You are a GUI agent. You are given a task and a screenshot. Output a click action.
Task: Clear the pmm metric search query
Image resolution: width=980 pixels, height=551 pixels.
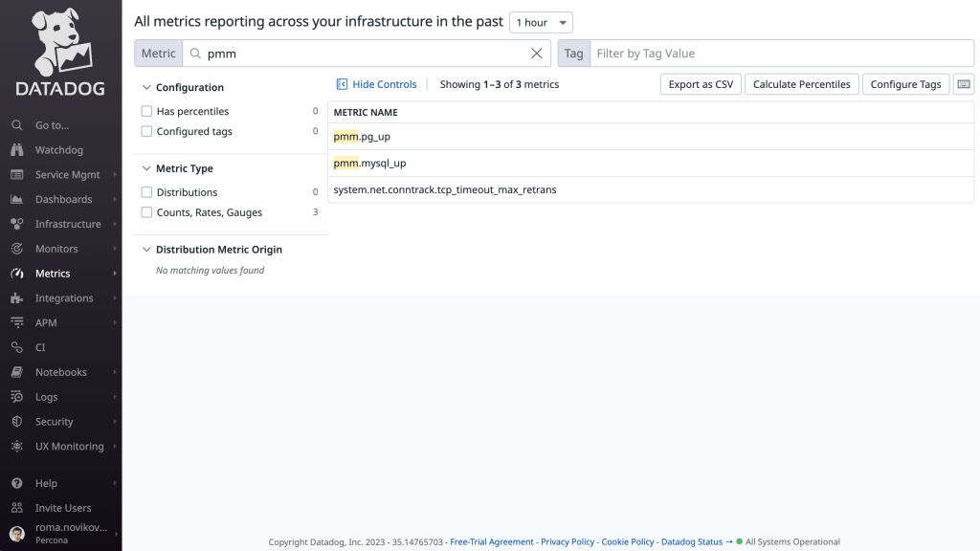(536, 53)
